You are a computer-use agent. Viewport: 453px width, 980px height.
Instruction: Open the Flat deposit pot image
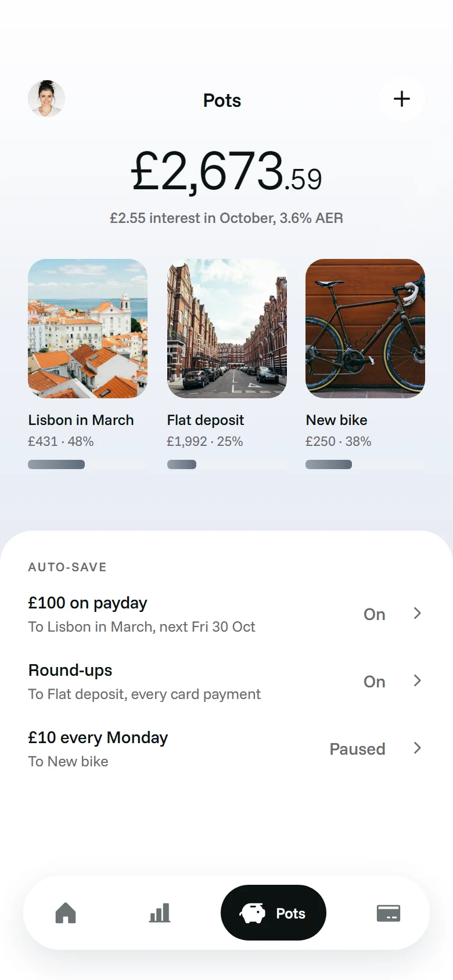tap(227, 329)
